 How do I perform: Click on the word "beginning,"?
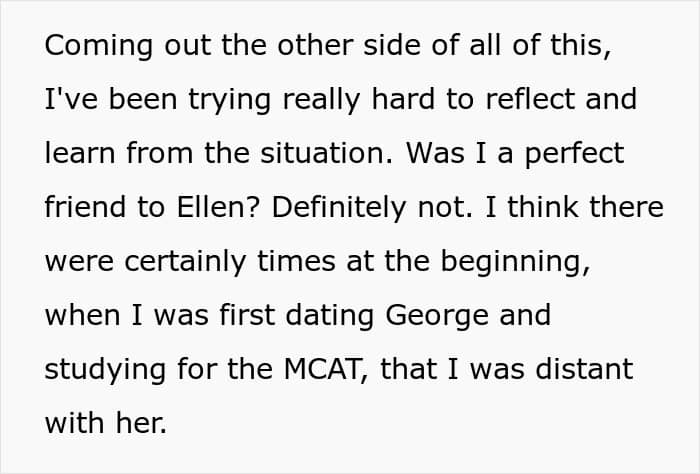[516, 262]
